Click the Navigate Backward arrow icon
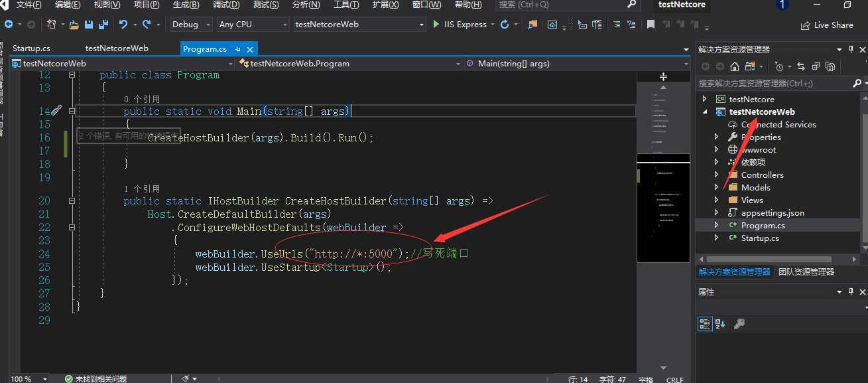Viewport: 868px width, 383px height. point(9,25)
